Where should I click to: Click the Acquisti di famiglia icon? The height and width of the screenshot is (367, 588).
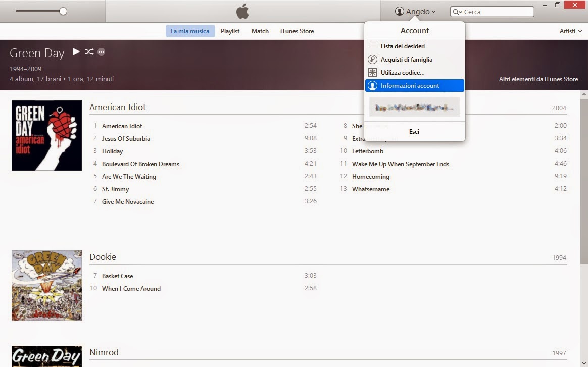[372, 59]
